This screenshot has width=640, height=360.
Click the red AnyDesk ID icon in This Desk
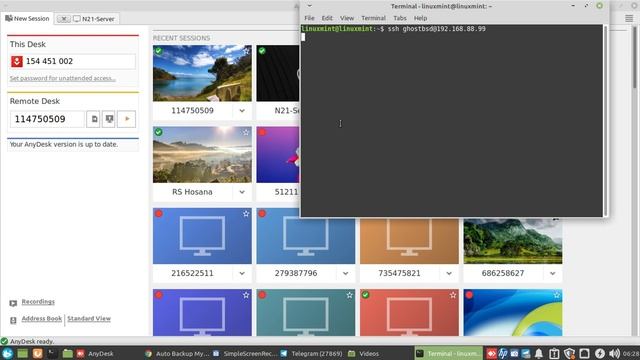[x=17, y=61]
